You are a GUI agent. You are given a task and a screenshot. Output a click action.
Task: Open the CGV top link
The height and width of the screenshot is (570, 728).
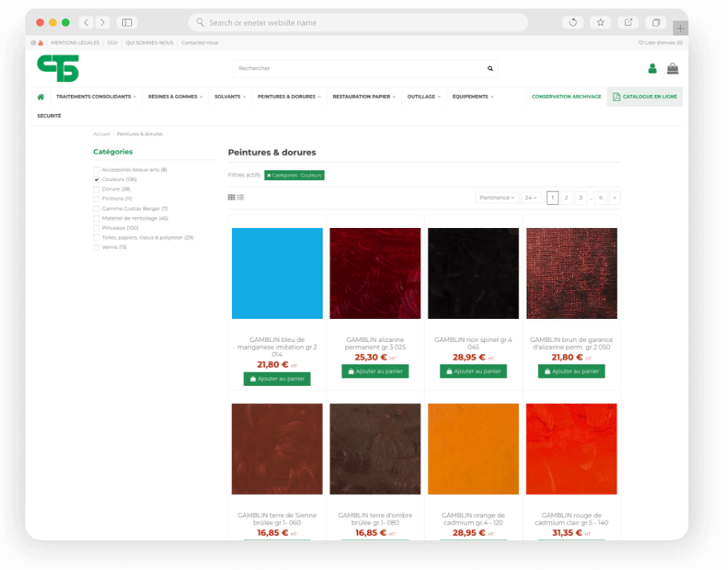(x=112, y=43)
